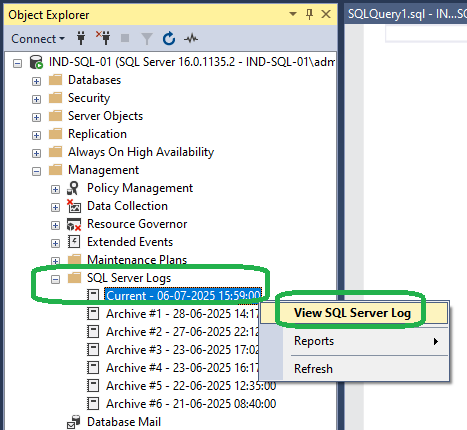Expand the Server Objects folder
This screenshot has width=467, height=430.
[36, 117]
